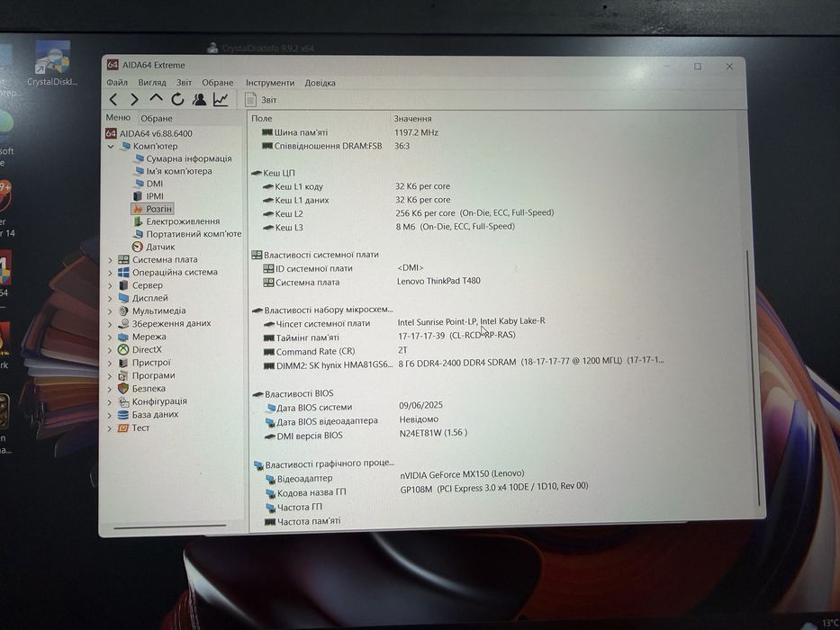Select the Відеоадаптер row
The height and width of the screenshot is (630, 840).
(x=395, y=477)
